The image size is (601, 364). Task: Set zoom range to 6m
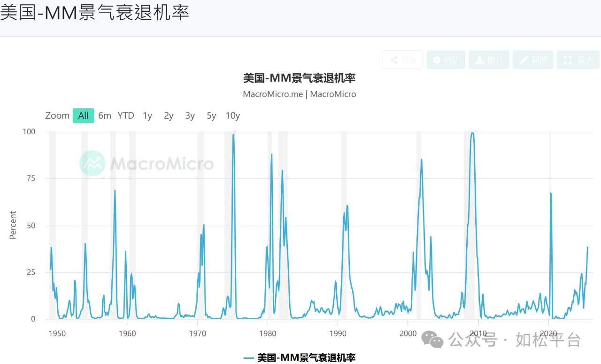pos(105,115)
